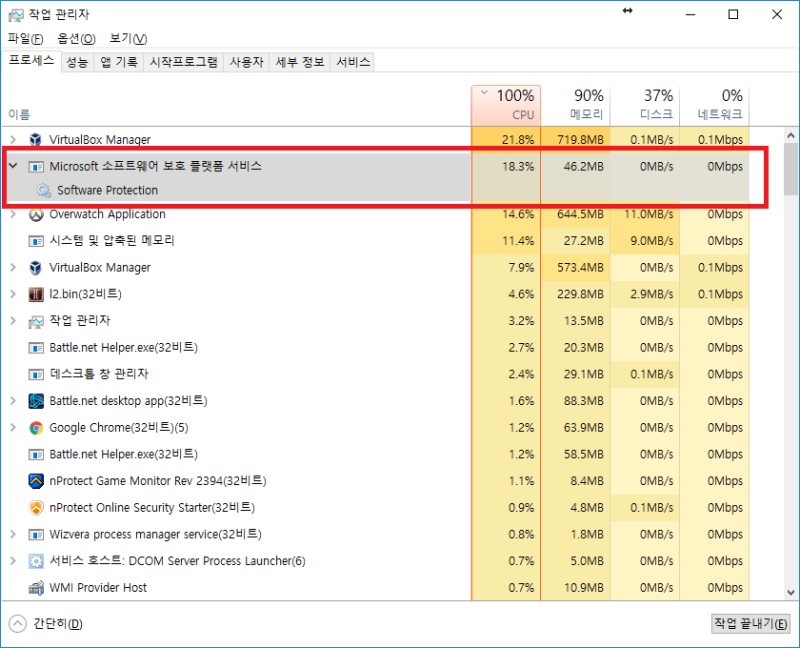Click the Software Protection gear icon

43,191
